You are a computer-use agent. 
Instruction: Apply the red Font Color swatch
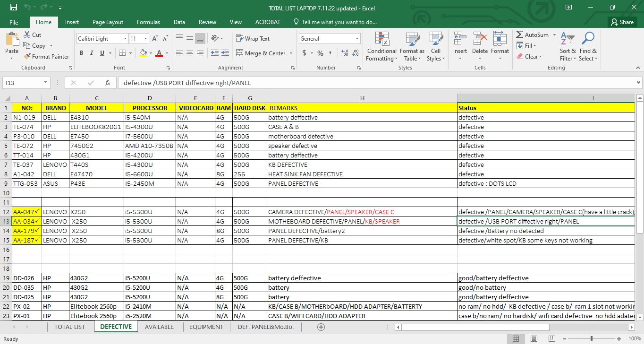click(159, 53)
